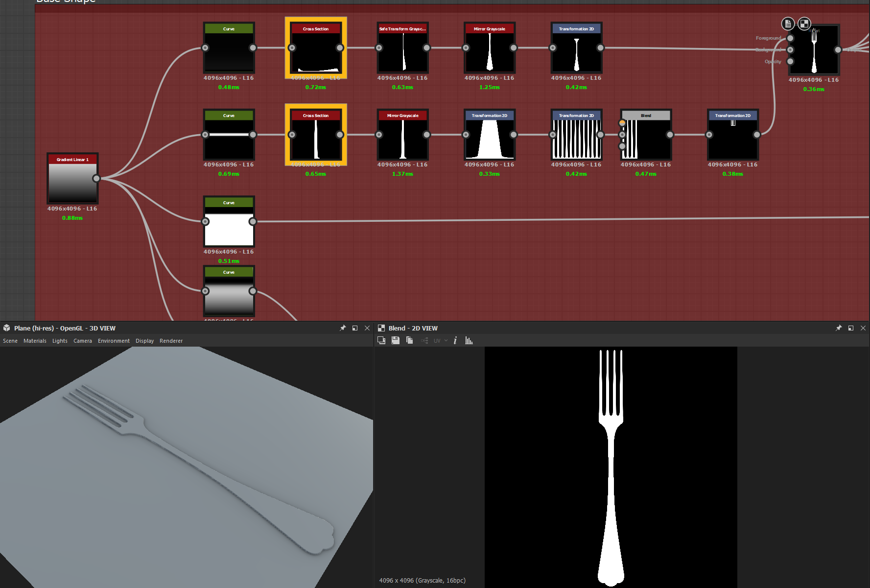The width and height of the screenshot is (870, 588).
Task: Select the Gradient Linear 1 node
Action: tap(72, 179)
